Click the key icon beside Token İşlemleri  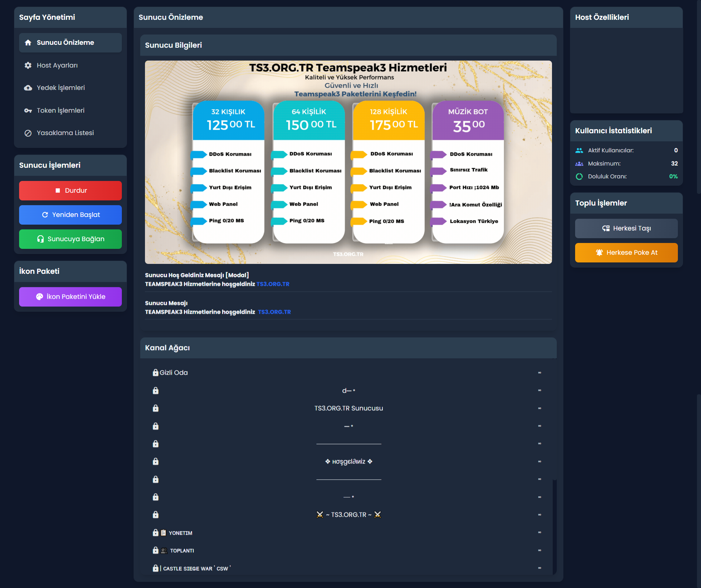click(x=28, y=110)
